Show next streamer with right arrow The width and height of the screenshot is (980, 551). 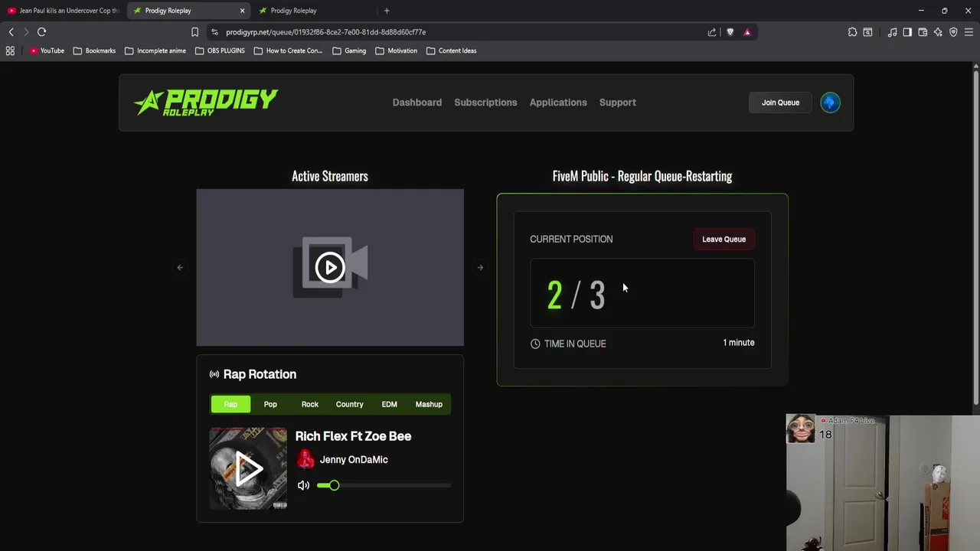tap(480, 268)
